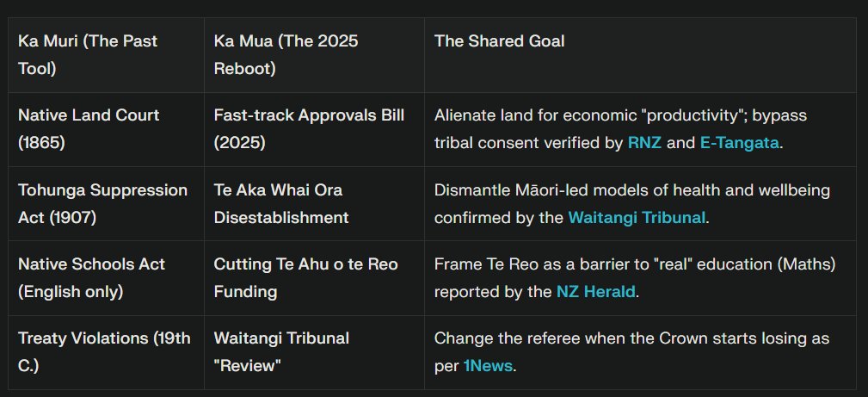This screenshot has width=868, height=397.
Task: Click the "Ka Mua (The 2025 Reboot)" header
Action: (286, 55)
